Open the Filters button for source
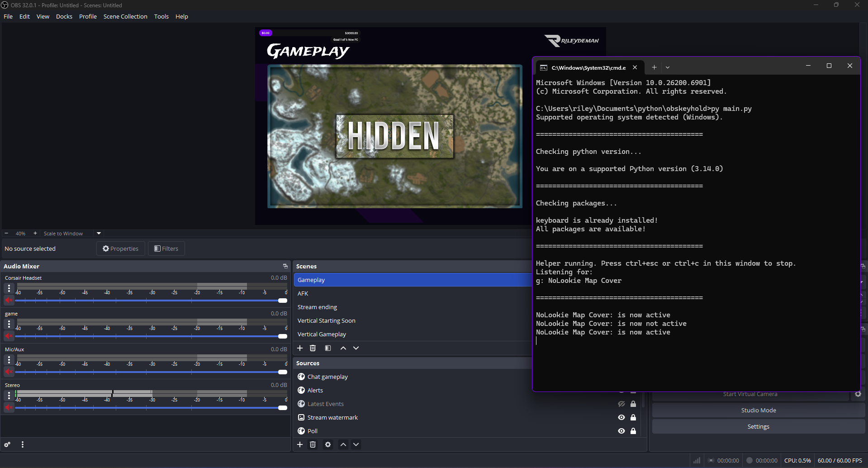Viewport: 868px width, 468px height. coord(166,248)
